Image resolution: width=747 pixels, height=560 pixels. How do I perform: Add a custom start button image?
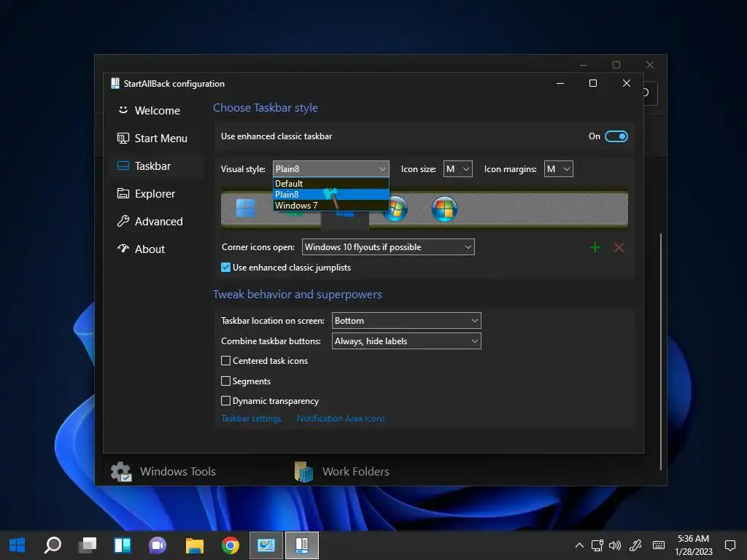click(595, 247)
